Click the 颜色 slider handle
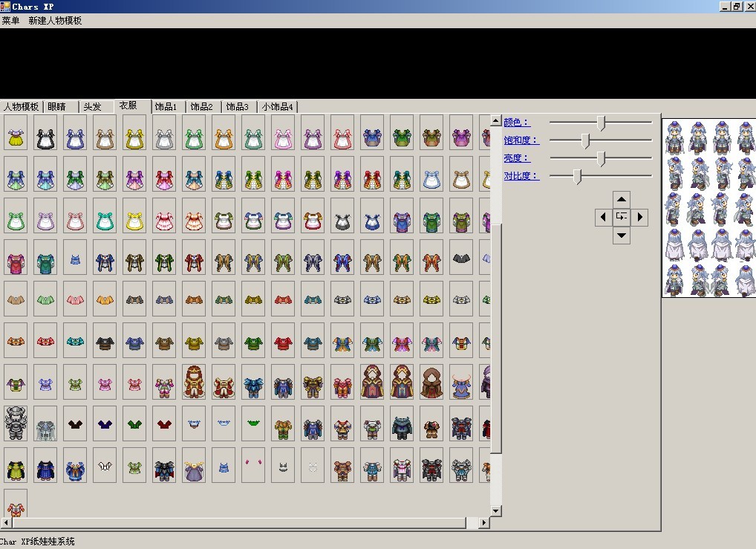Viewport: 756px width, 549px height. pyautogui.click(x=601, y=123)
